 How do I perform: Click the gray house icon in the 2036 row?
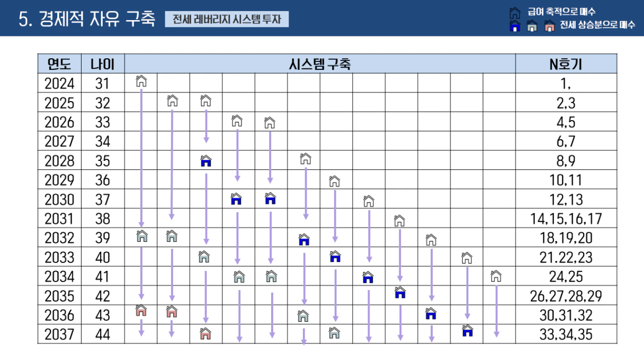coord(303,316)
